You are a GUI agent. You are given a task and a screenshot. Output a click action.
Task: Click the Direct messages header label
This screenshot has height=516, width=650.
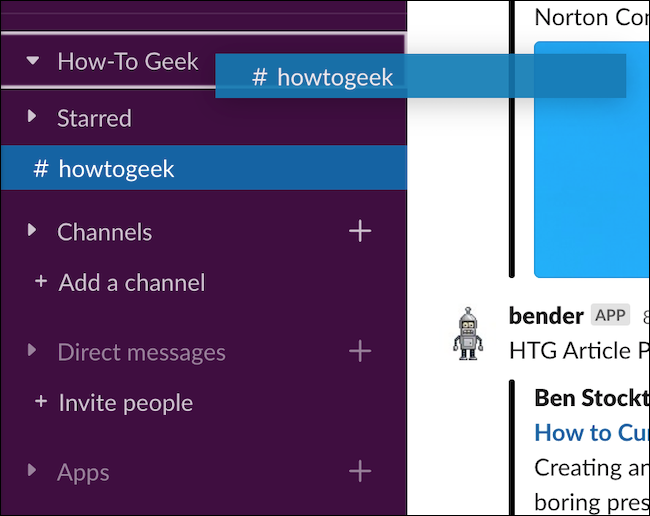point(141,352)
